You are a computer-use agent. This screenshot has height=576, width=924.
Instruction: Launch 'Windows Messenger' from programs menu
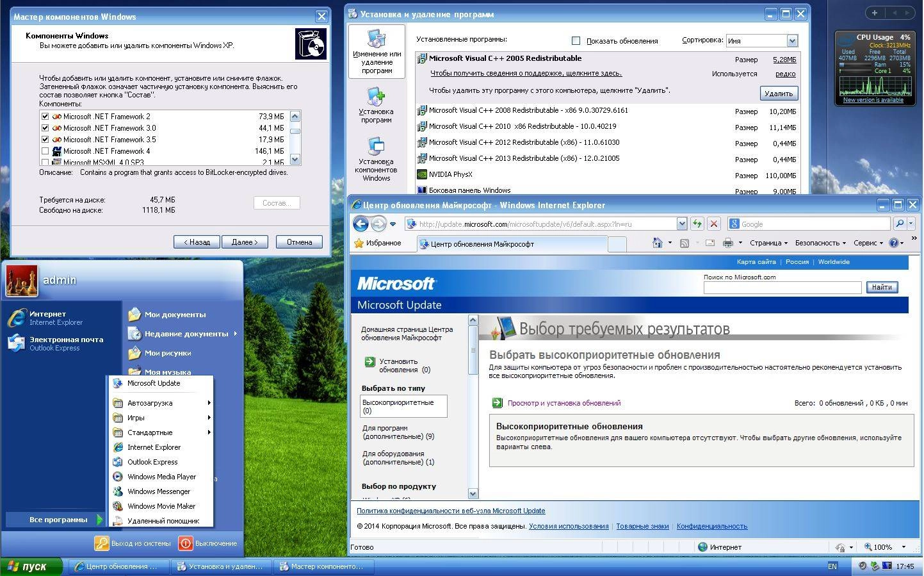[x=161, y=491]
